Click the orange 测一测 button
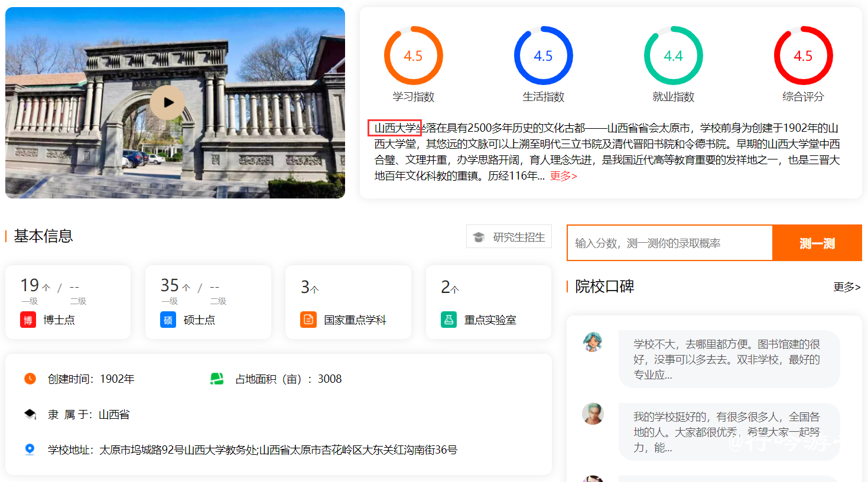This screenshot has height=482, width=868. (x=817, y=243)
